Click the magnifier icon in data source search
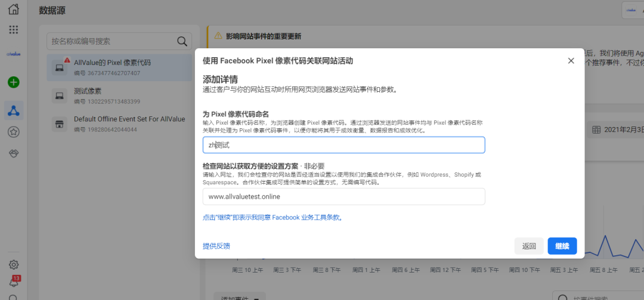The height and width of the screenshot is (300, 644). [x=181, y=41]
